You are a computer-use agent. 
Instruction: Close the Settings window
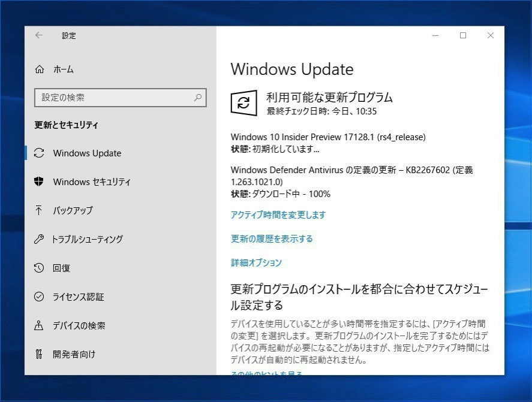pyautogui.click(x=490, y=35)
